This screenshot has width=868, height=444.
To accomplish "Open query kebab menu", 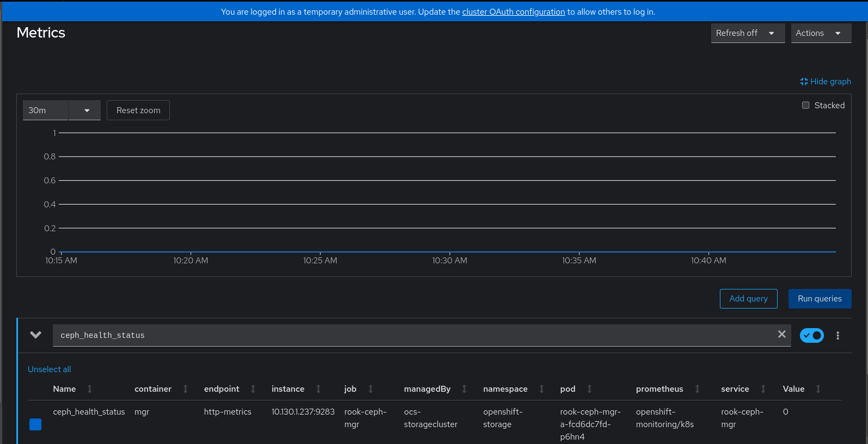I will point(838,336).
